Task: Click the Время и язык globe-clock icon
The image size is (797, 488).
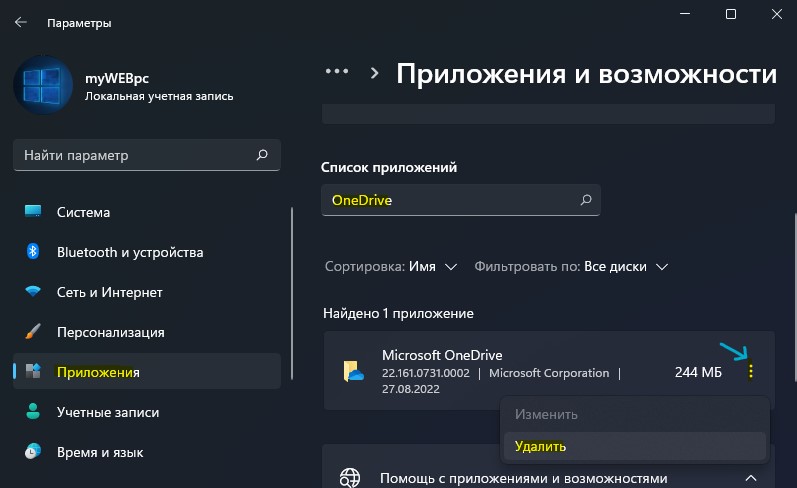Action: [x=33, y=451]
